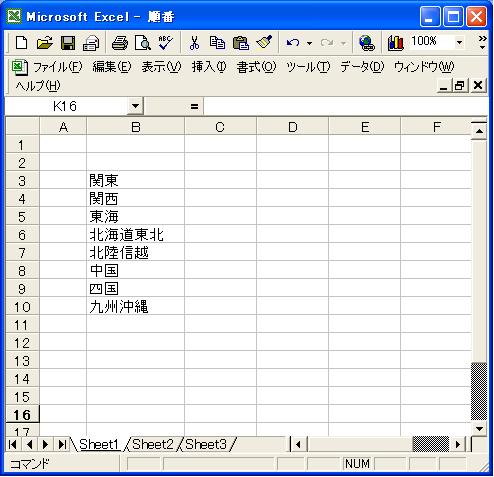Open the Chart Wizard icon
Screen dimensions: 494x477
click(x=396, y=43)
